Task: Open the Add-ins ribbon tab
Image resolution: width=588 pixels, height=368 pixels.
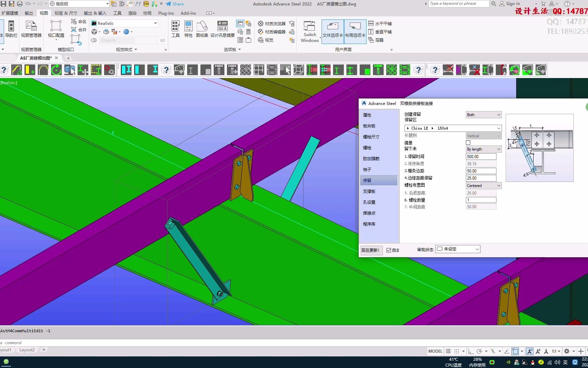Action: click(188, 13)
